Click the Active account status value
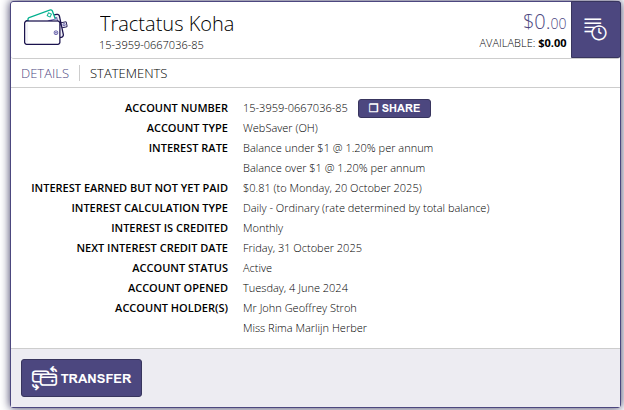The height and width of the screenshot is (410, 624). point(257,268)
